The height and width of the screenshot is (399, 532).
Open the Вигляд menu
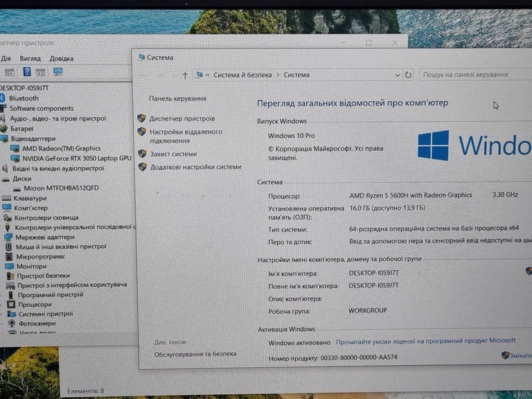[30, 59]
